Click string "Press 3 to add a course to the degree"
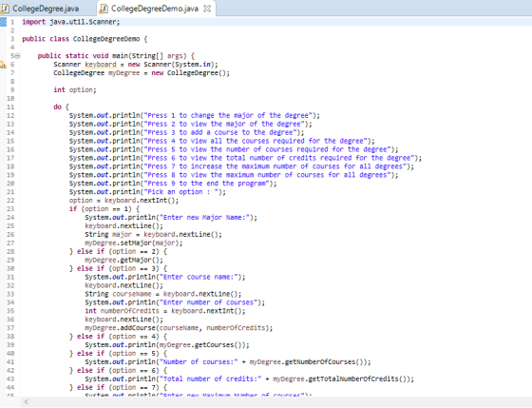This screenshot has height=408, width=532. (219, 132)
